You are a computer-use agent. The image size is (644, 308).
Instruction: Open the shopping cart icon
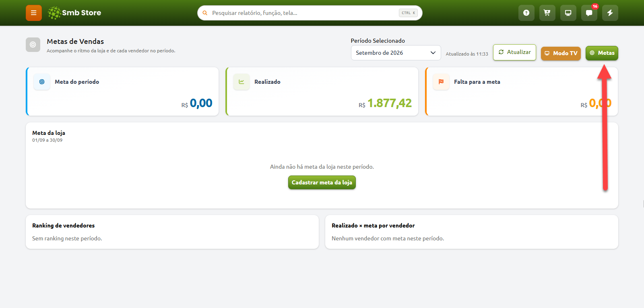point(547,13)
